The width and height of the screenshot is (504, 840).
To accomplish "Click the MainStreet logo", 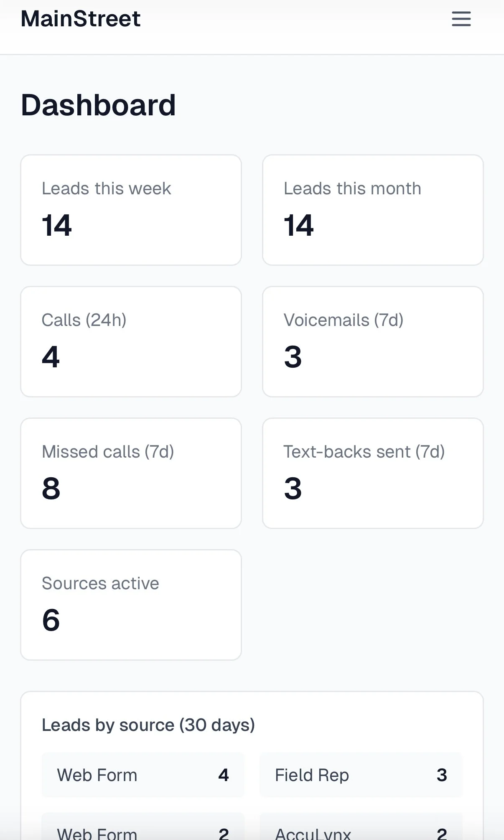I will pos(81,18).
